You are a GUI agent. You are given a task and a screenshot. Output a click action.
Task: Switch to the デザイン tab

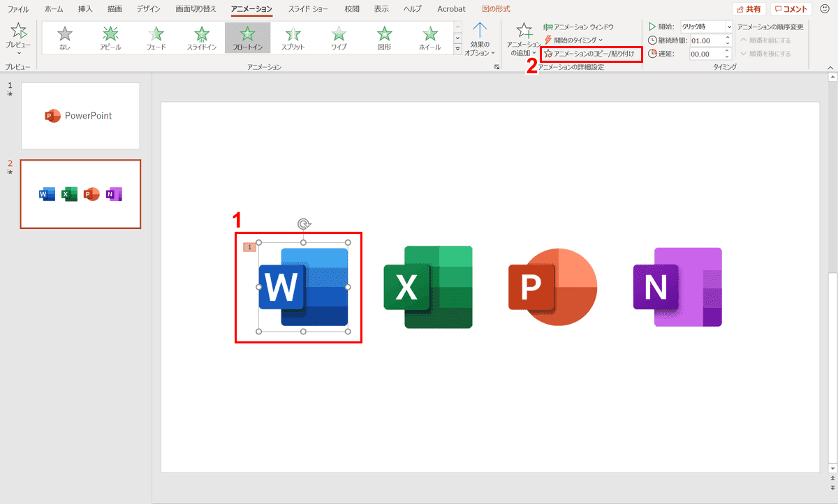click(x=148, y=9)
